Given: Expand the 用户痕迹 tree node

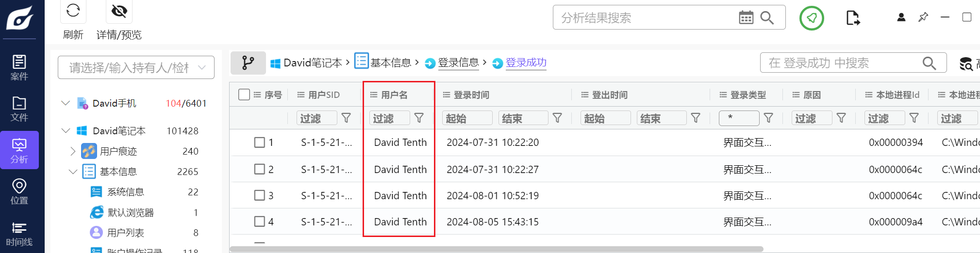Looking at the screenshot, I should (73, 151).
